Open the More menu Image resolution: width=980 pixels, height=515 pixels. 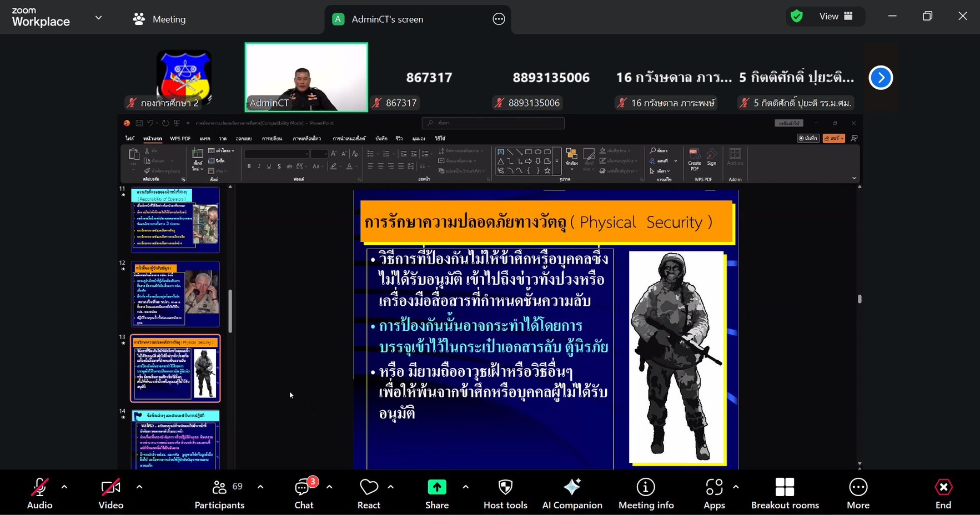[858, 493]
